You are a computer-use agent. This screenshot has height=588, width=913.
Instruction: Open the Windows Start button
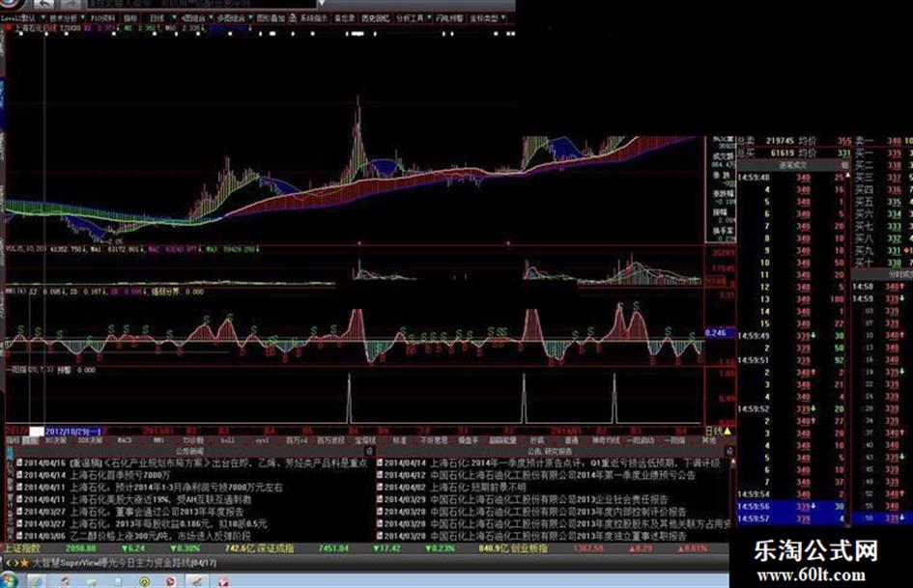[9, 580]
